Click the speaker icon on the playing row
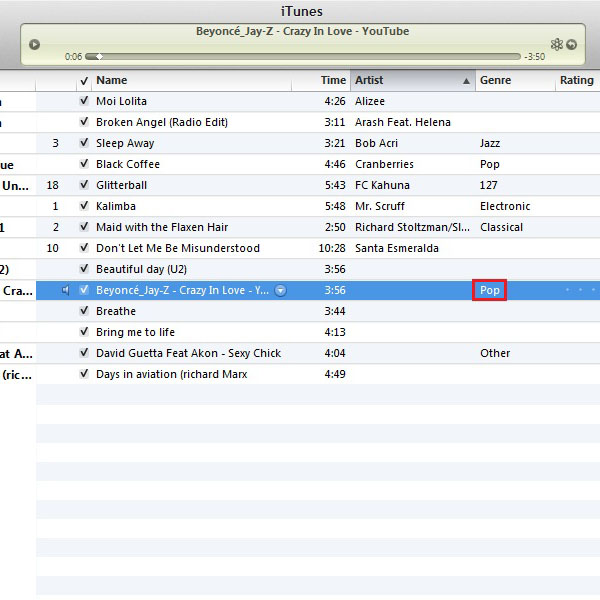Screen dimensions: 600x600 tap(66, 290)
